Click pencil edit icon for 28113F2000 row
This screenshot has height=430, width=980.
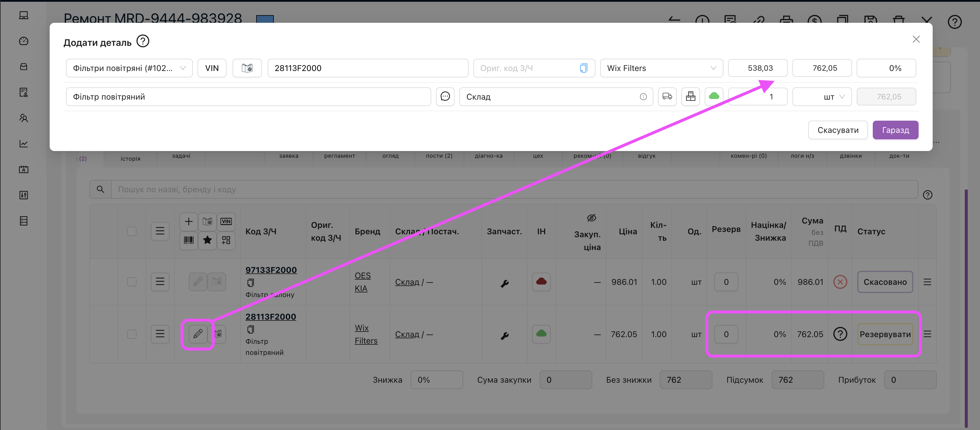(198, 334)
